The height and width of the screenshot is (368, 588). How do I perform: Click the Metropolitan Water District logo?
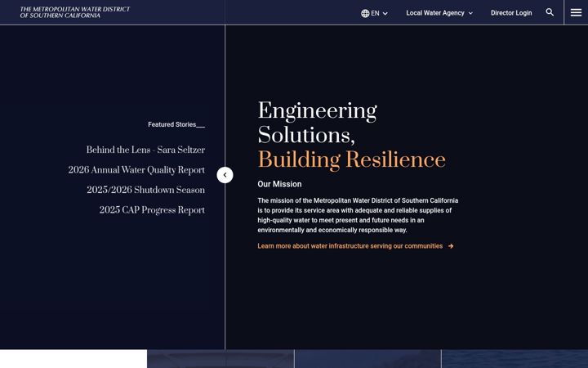75,12
